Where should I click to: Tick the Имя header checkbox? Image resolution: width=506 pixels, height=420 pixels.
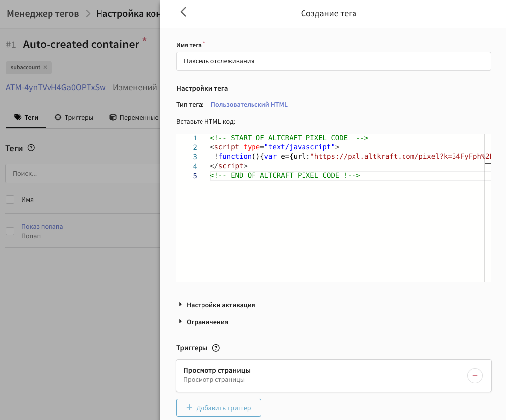point(10,199)
